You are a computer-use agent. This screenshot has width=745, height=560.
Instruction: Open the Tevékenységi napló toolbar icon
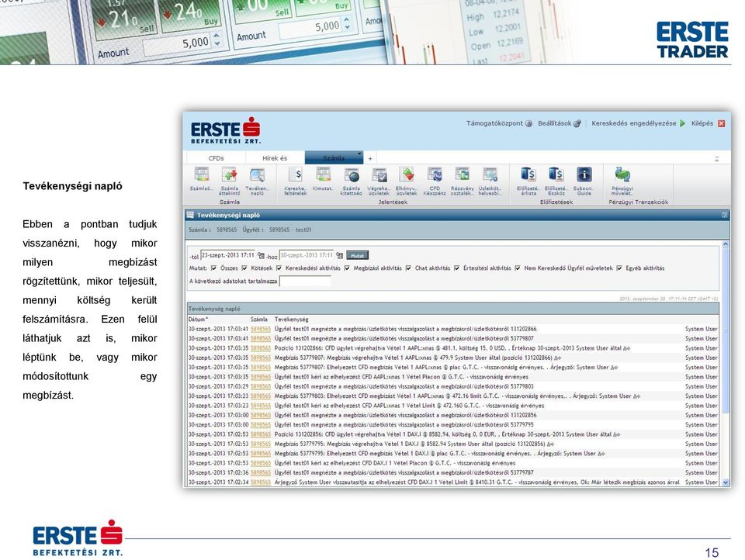pos(257,175)
